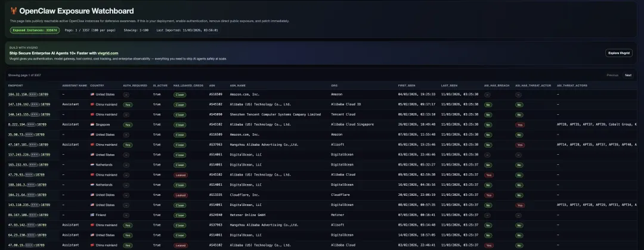The width and height of the screenshot is (644, 250).
Task: Click 'Shenzhen Tencent Computer Systems Company Limited'
Action: pos(275,114)
